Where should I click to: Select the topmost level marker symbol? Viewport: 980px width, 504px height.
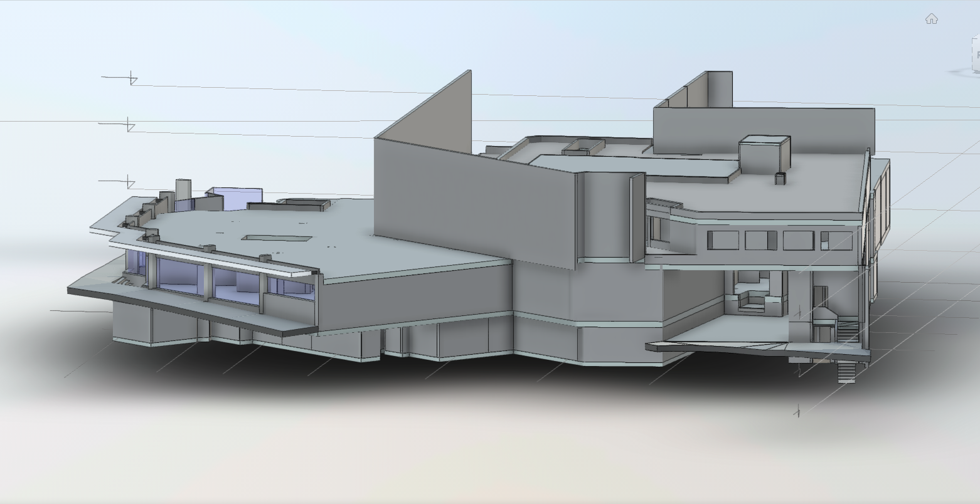(x=132, y=78)
